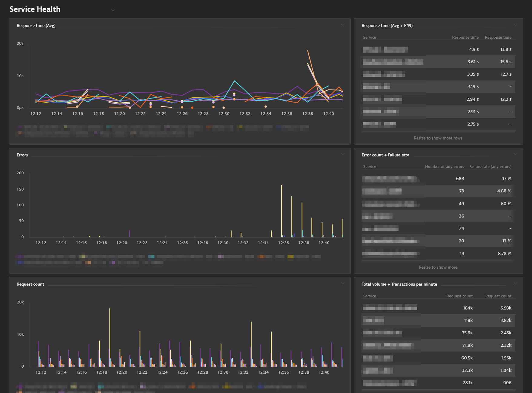Select the 2.75 s response time cell

click(473, 124)
